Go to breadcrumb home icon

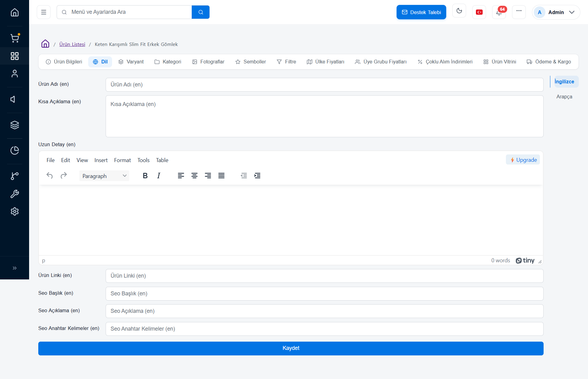[x=45, y=44]
